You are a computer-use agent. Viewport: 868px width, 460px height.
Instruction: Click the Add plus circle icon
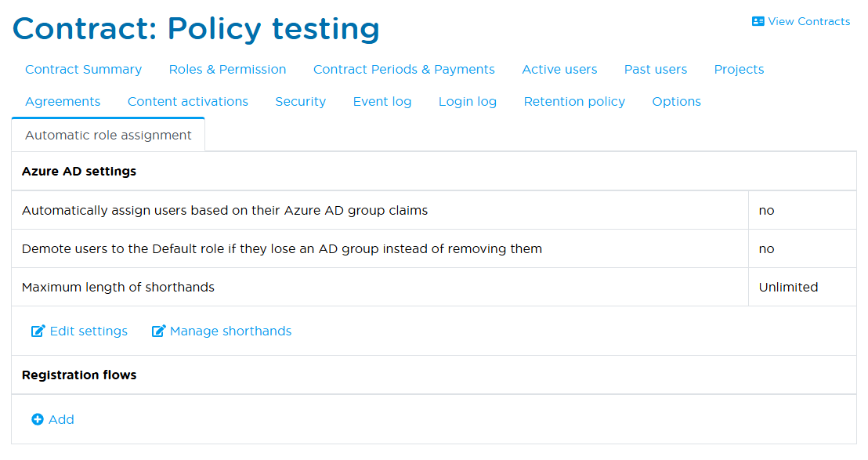(x=38, y=420)
